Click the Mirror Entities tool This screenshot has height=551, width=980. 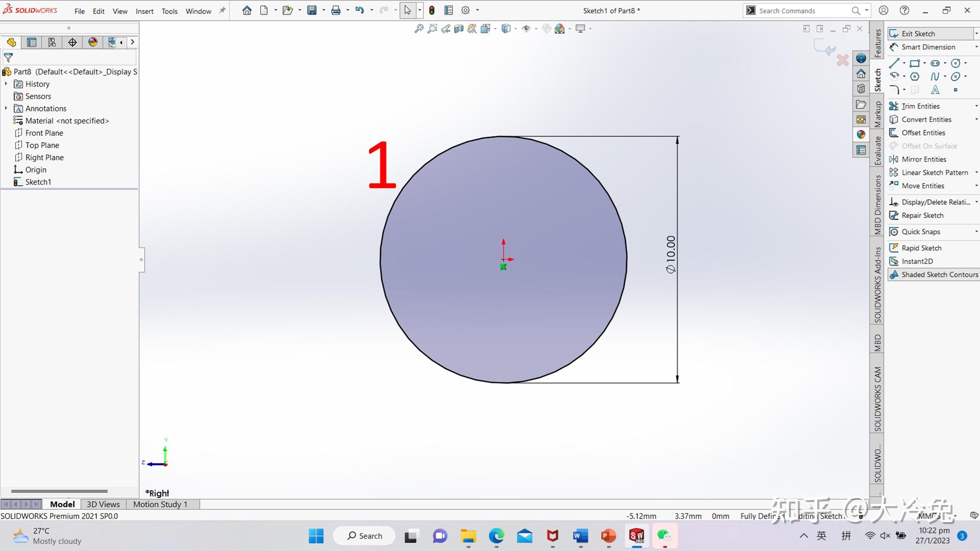pyautogui.click(x=921, y=159)
